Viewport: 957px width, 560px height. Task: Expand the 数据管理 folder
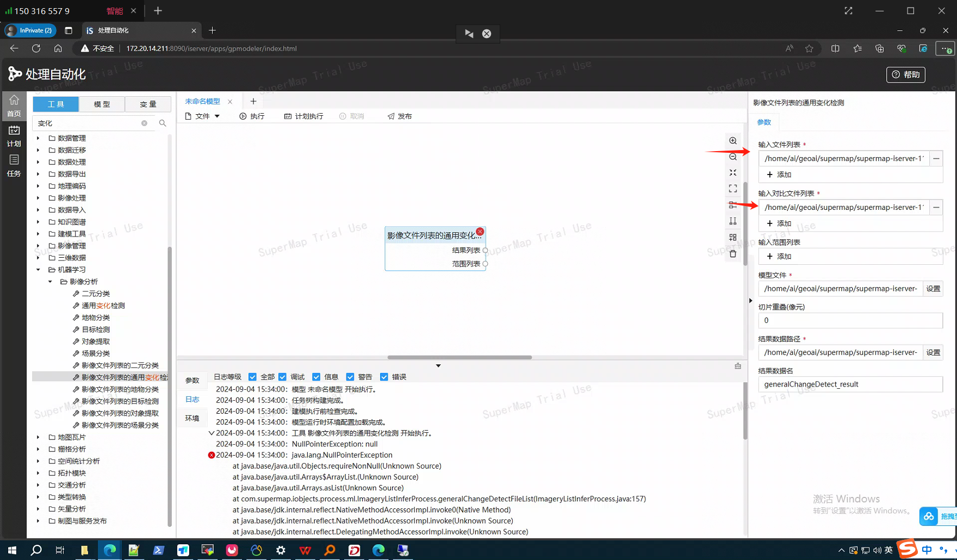tap(38, 138)
